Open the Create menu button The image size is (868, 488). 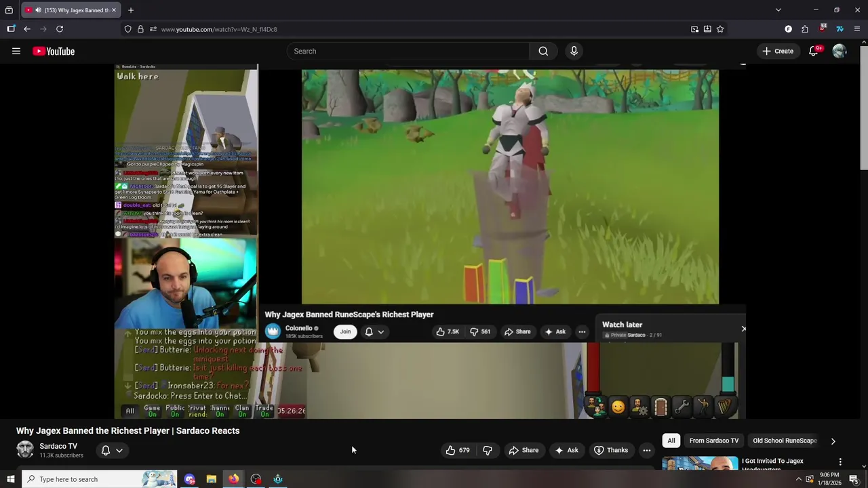pos(777,51)
